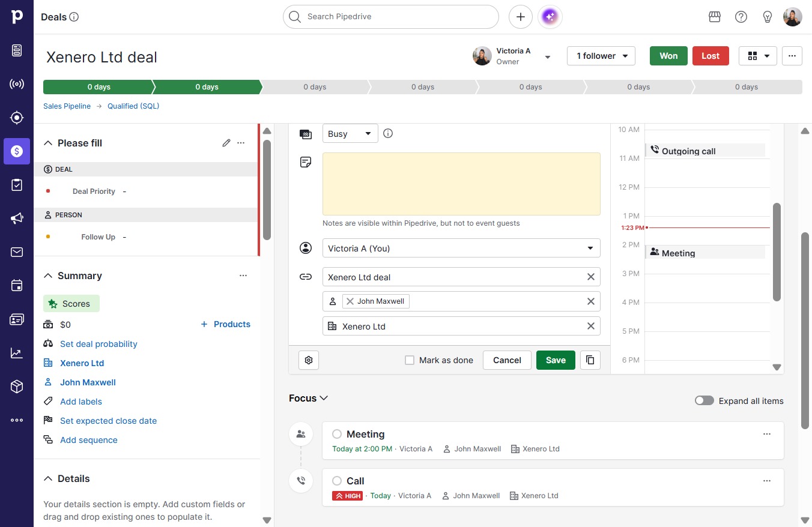Screen dimensions: 812x527
Task: Click the duplicate activity copy icon
Action: click(590, 360)
